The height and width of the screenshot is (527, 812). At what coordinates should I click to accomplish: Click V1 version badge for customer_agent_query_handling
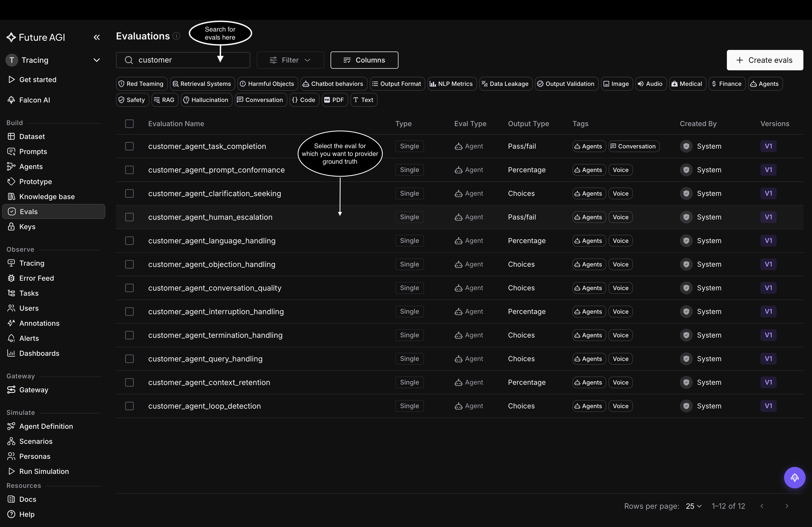768,358
